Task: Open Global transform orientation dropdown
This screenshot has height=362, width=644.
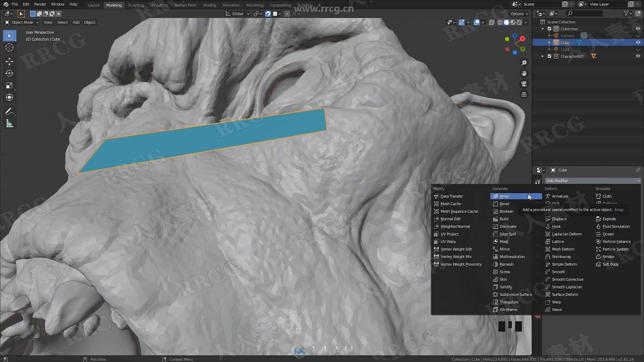Action: click(237, 14)
